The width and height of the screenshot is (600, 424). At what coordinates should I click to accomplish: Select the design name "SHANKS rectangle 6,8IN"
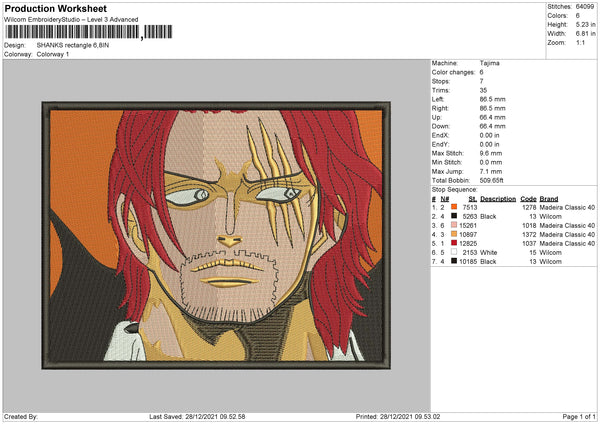(x=73, y=45)
